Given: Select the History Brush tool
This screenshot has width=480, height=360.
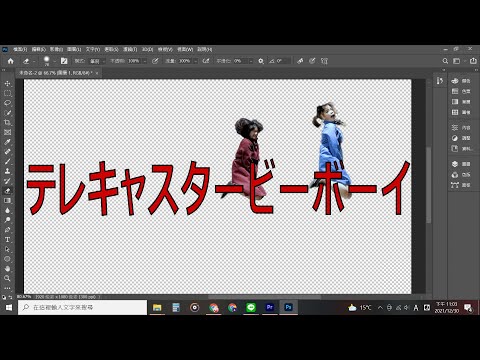Looking at the screenshot, I should 7,181.
